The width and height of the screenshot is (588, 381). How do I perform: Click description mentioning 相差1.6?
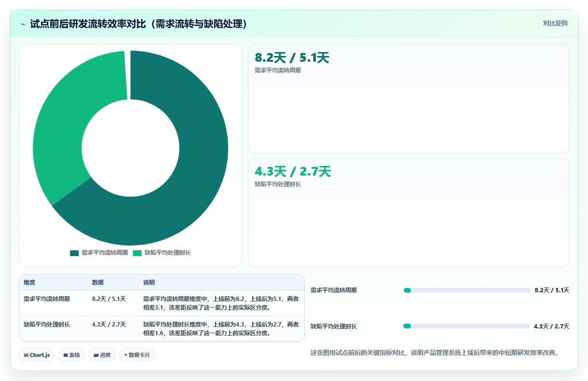(x=221, y=328)
